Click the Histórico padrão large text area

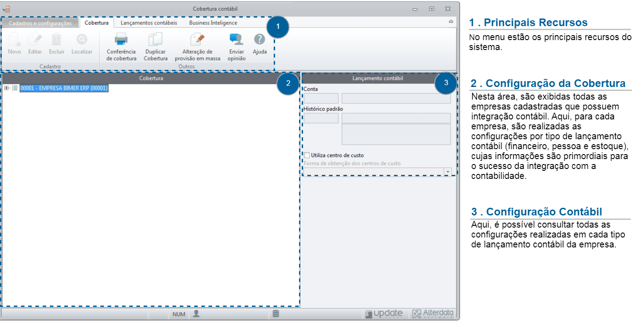(396, 134)
